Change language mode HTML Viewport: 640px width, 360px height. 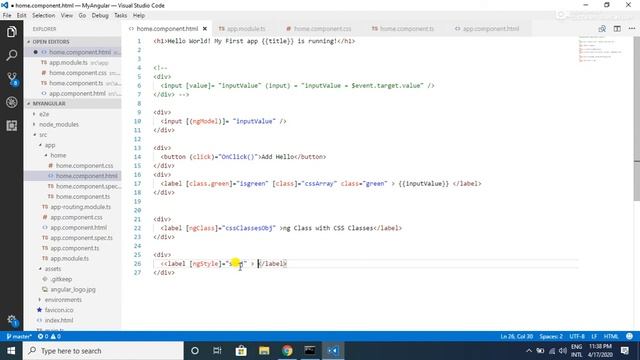click(611, 336)
